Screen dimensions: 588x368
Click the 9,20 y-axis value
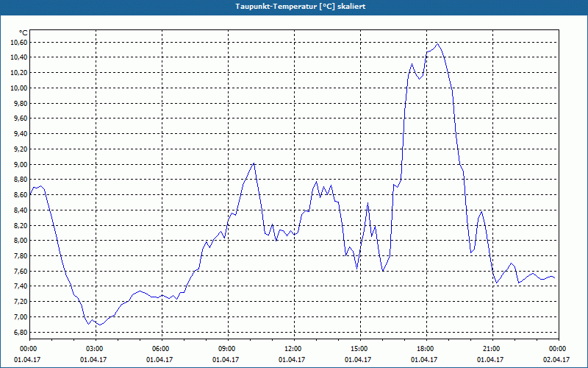click(21, 149)
